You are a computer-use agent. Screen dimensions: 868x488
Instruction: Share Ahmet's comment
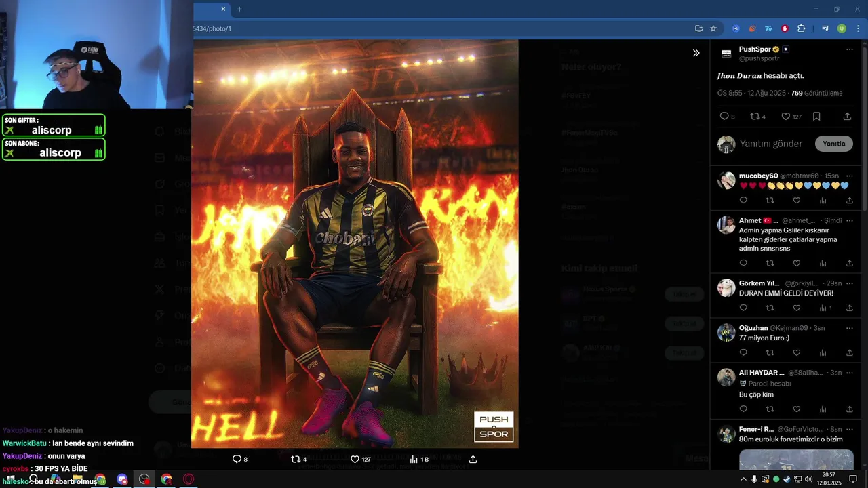(x=850, y=263)
